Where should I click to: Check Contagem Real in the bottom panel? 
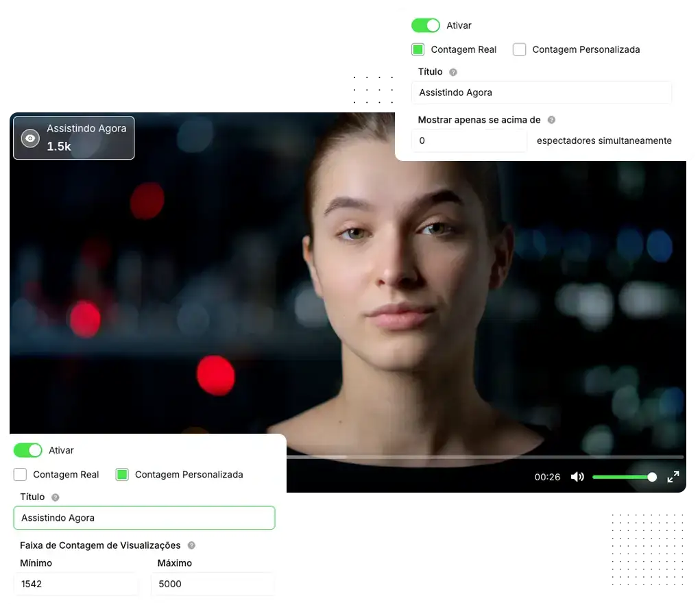click(x=20, y=474)
